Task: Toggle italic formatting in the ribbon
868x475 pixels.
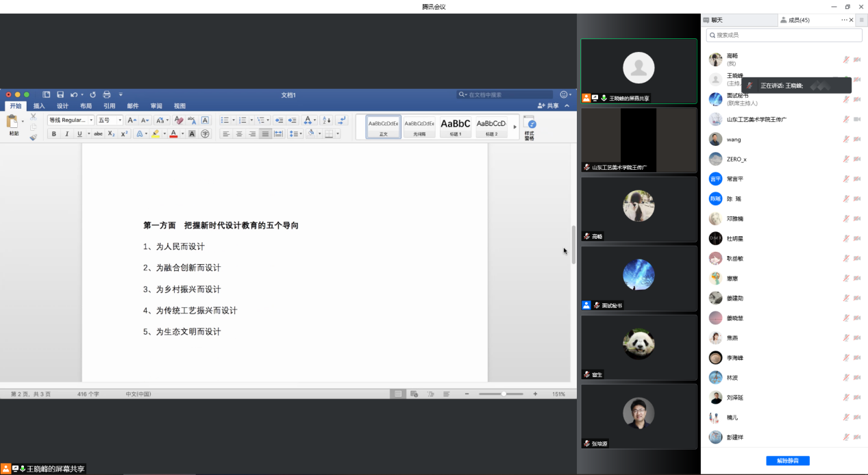Action: coord(66,134)
